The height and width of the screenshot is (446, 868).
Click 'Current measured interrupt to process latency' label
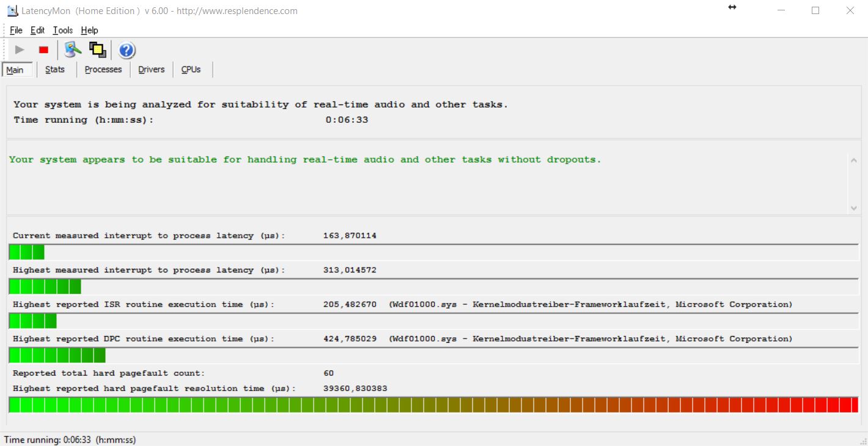click(149, 236)
